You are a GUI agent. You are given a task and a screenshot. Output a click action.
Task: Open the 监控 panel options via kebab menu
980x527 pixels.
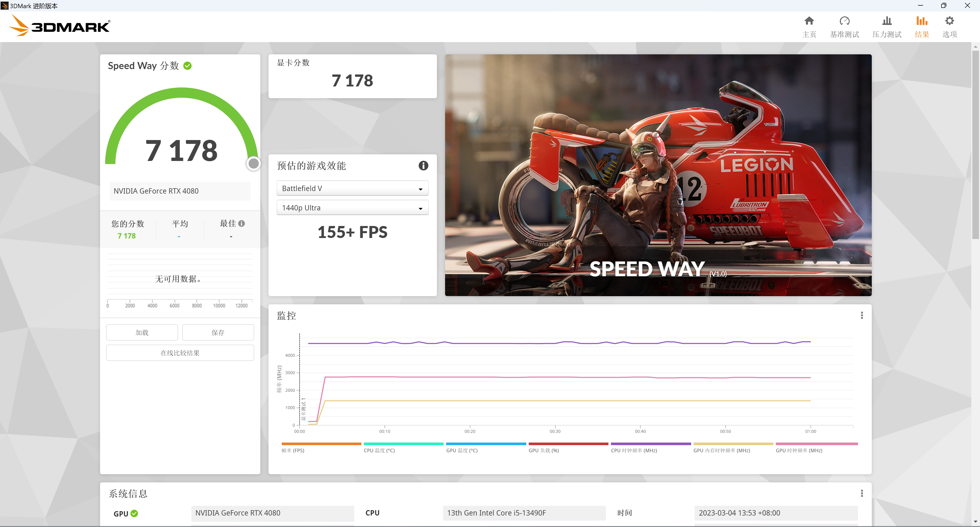pos(862,315)
